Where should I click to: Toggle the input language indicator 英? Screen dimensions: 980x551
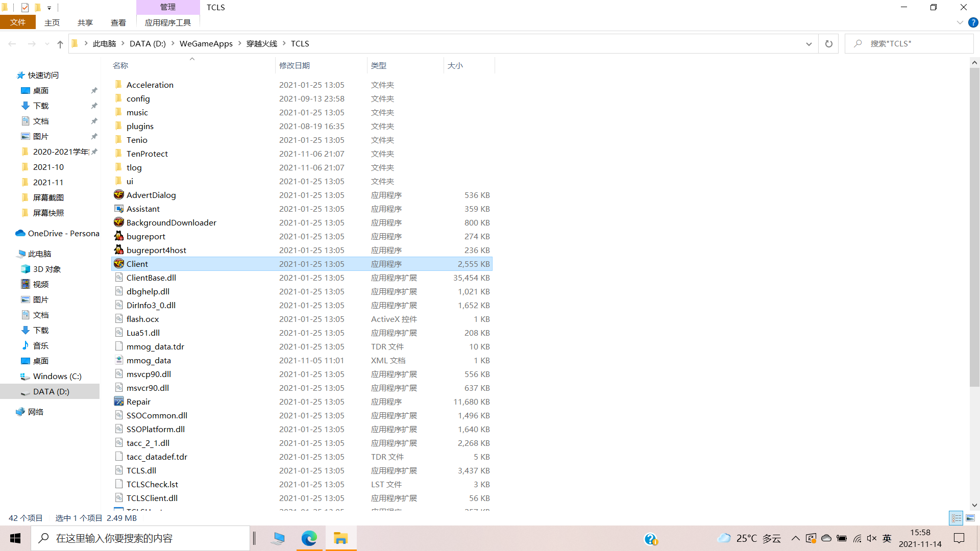[887, 538]
